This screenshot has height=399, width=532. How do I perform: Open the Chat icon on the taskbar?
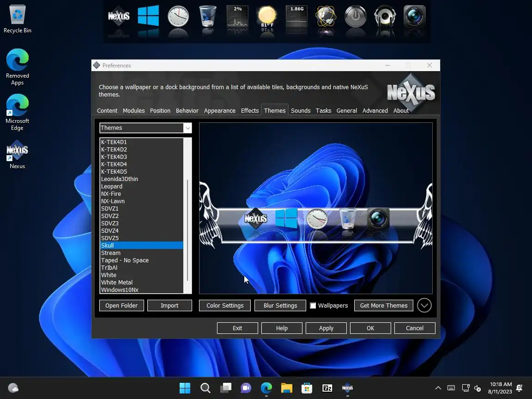(246, 388)
